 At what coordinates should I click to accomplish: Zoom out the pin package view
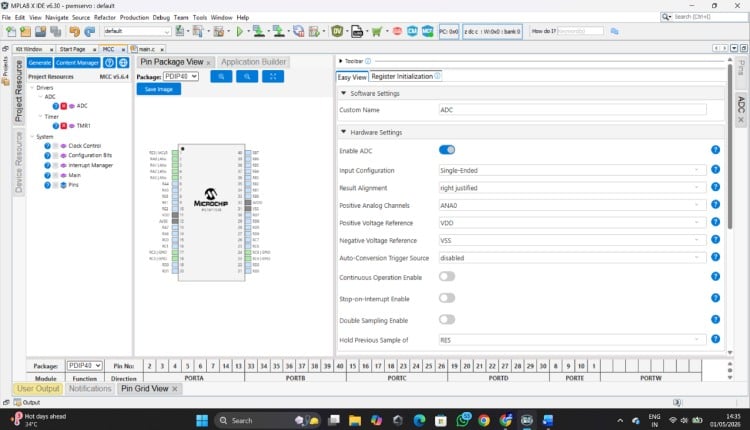247,77
